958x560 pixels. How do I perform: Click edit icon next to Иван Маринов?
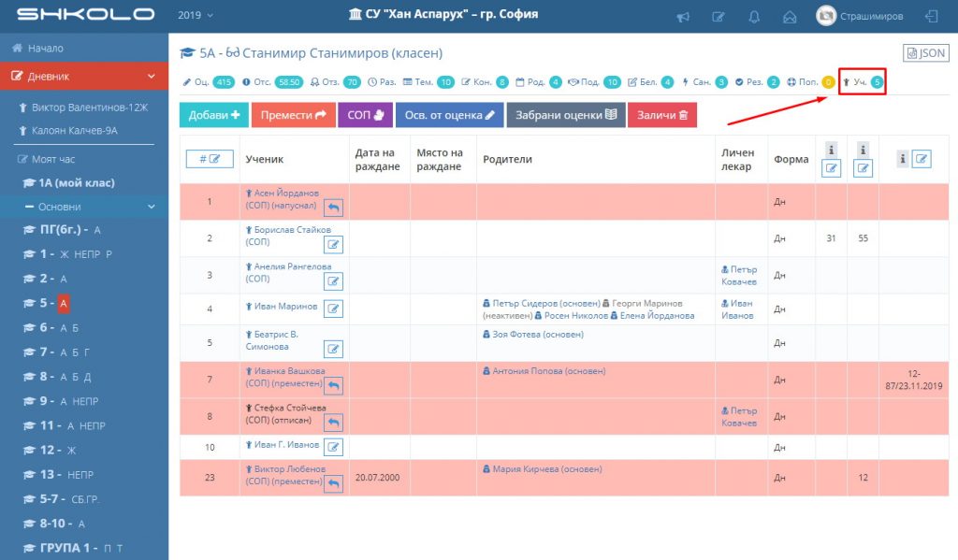click(x=333, y=309)
